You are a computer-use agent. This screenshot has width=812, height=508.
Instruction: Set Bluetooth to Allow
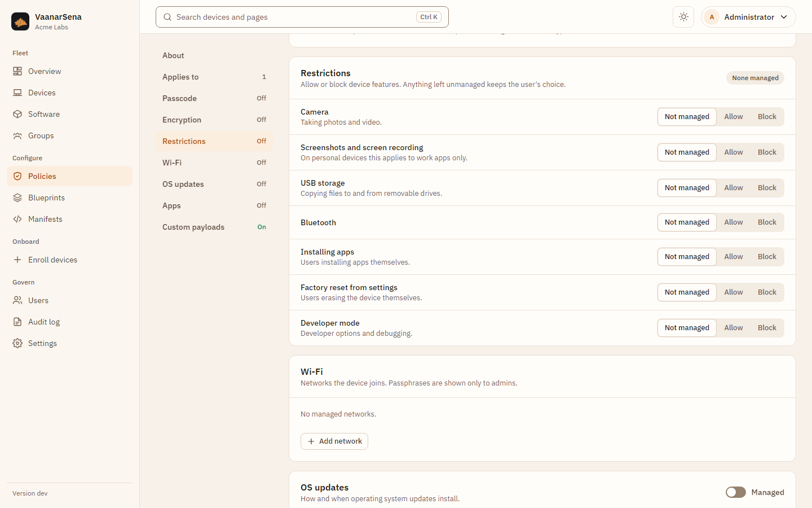(734, 222)
